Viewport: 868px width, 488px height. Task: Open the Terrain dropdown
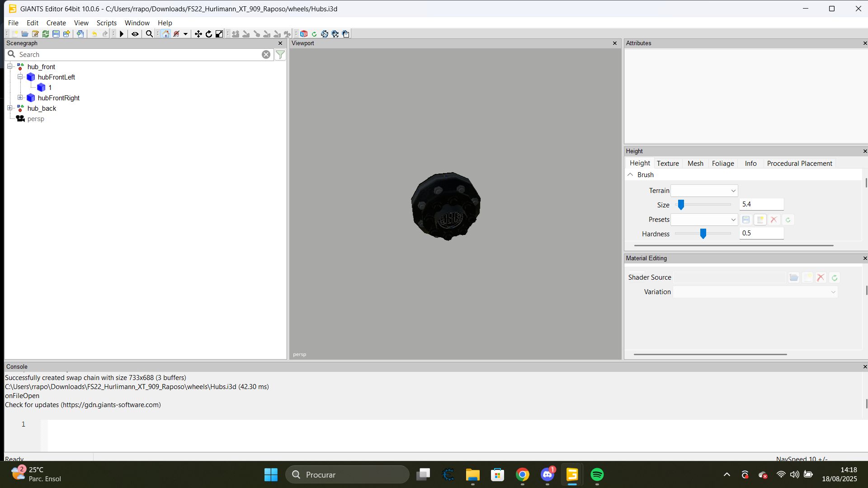point(704,191)
